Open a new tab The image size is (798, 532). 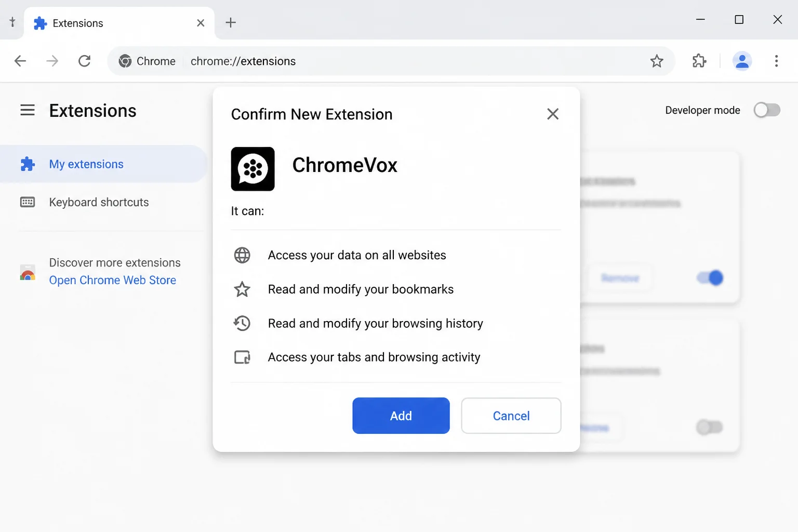click(x=231, y=22)
